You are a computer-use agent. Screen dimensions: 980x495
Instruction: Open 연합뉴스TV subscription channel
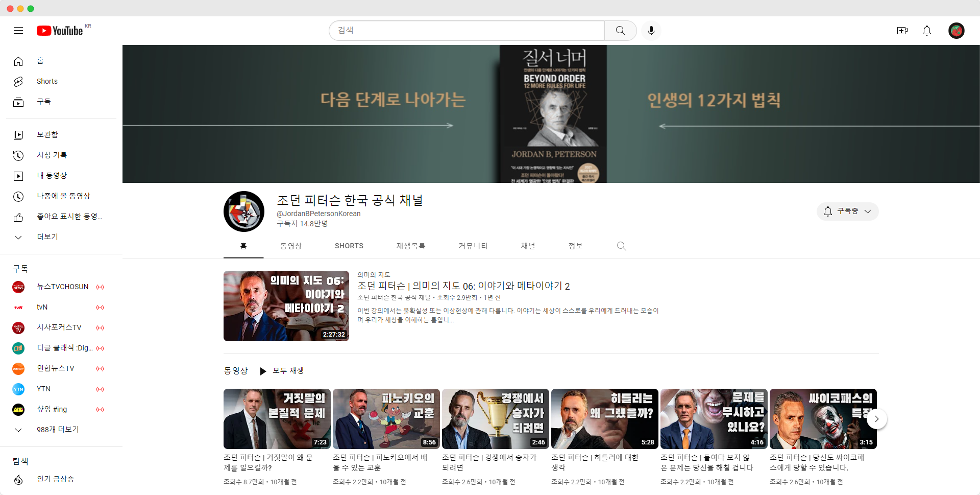click(x=61, y=369)
